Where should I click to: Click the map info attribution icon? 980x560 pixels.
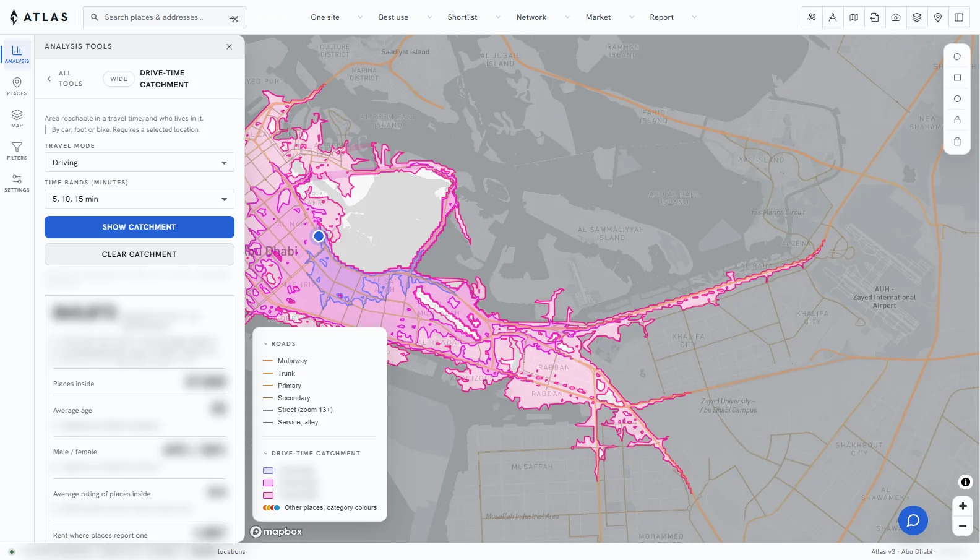[965, 482]
